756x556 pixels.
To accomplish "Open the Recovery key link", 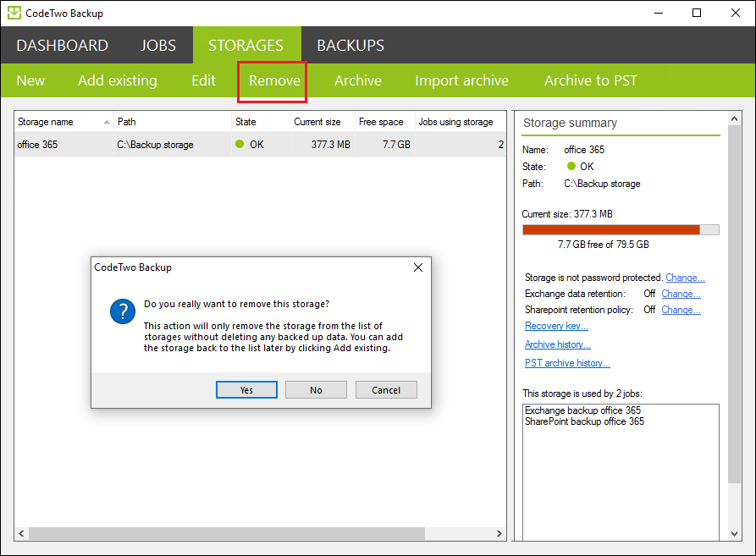I will pyautogui.click(x=556, y=326).
